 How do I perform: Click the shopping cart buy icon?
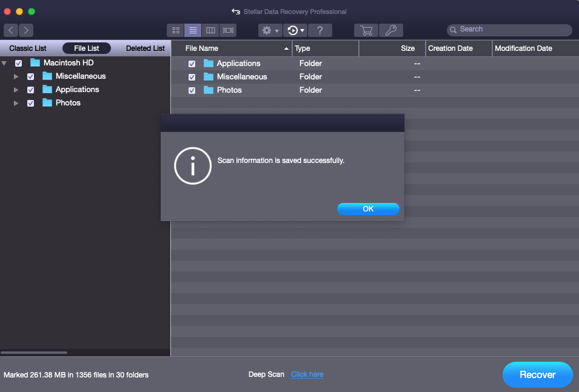tap(366, 30)
